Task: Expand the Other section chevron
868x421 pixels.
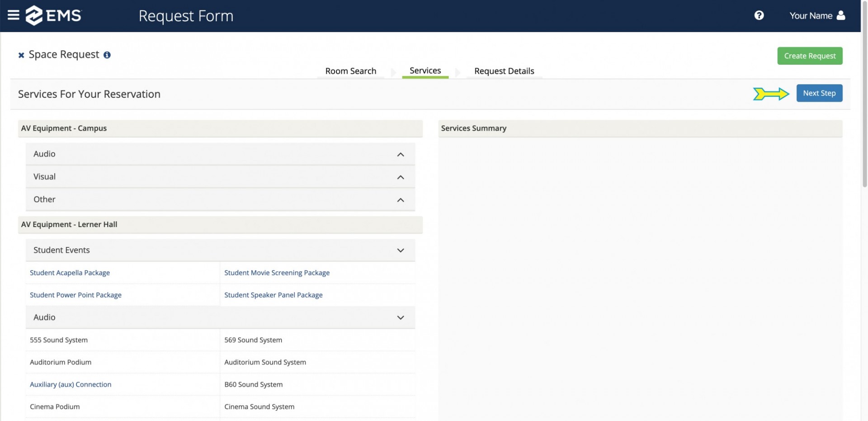Action: click(x=401, y=200)
